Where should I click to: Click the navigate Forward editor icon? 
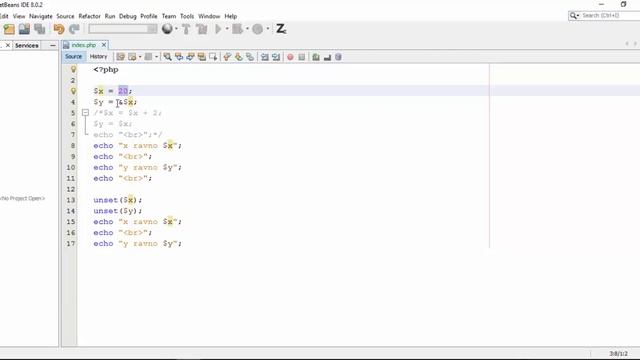[149, 57]
